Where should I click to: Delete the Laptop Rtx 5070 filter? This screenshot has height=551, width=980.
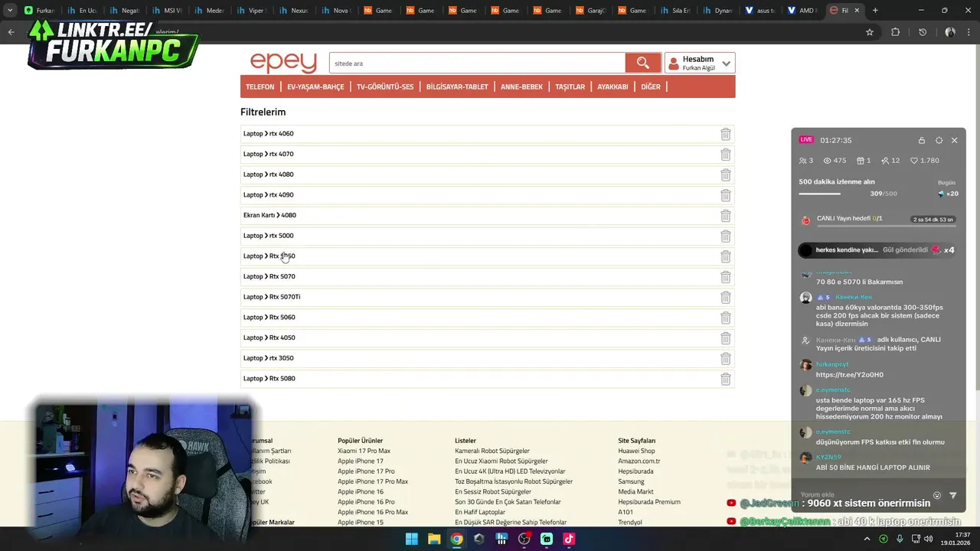[x=725, y=277]
